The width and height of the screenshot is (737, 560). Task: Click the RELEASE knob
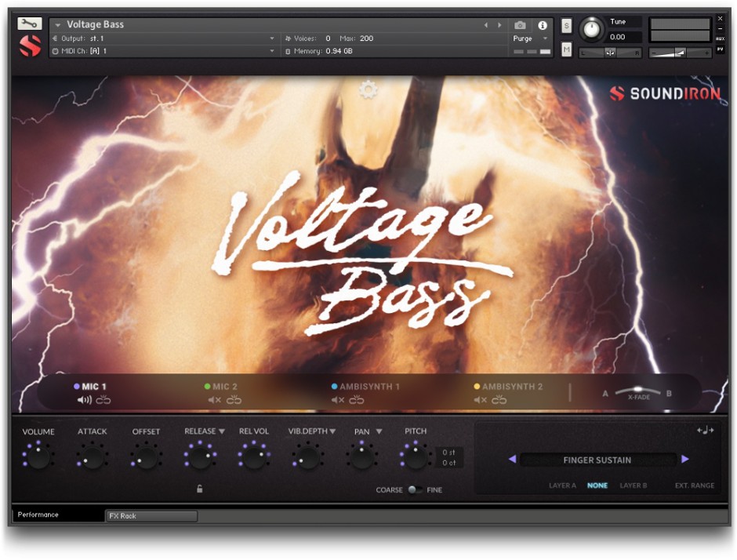(x=200, y=456)
